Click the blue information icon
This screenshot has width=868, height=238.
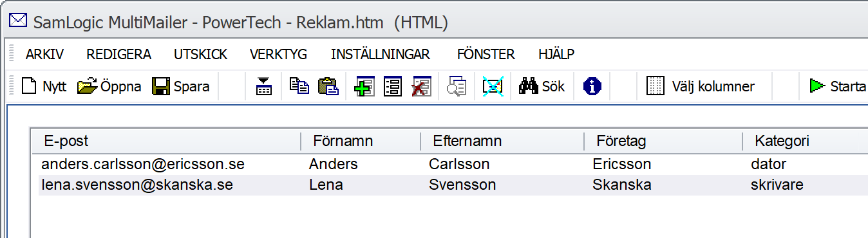[x=592, y=86]
